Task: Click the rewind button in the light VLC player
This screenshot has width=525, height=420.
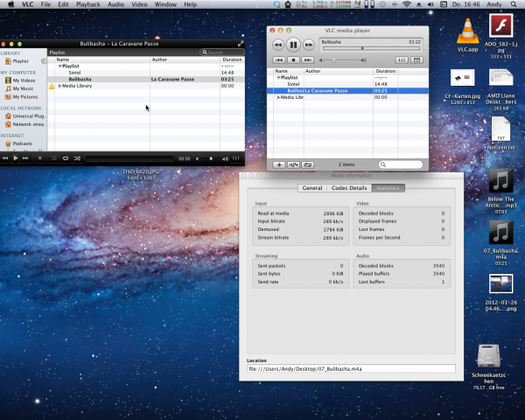Action: click(x=278, y=45)
